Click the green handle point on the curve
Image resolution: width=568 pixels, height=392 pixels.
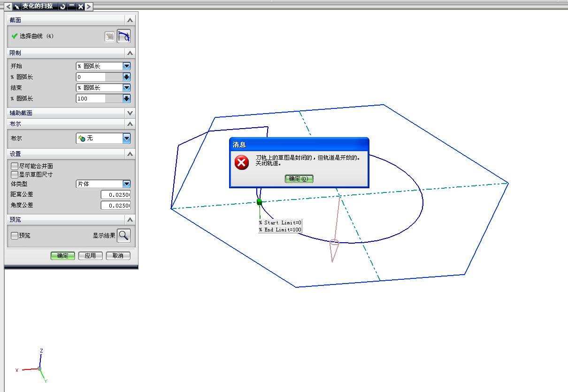point(259,202)
